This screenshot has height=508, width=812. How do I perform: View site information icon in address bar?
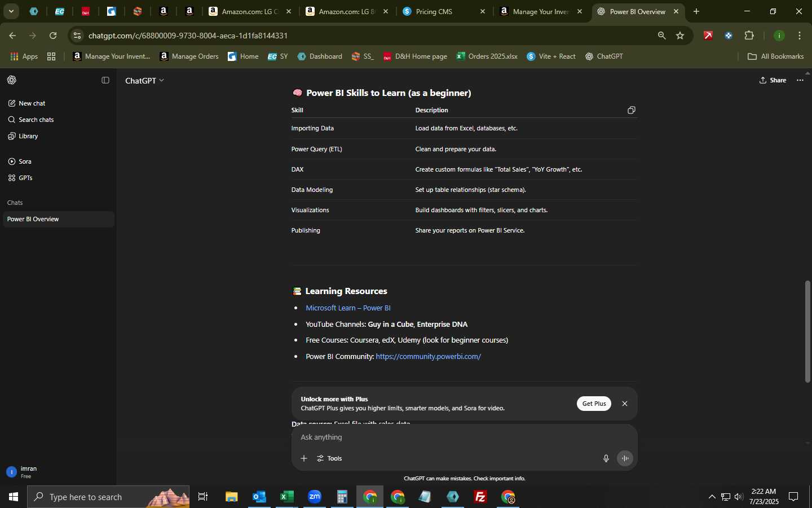[77, 36]
